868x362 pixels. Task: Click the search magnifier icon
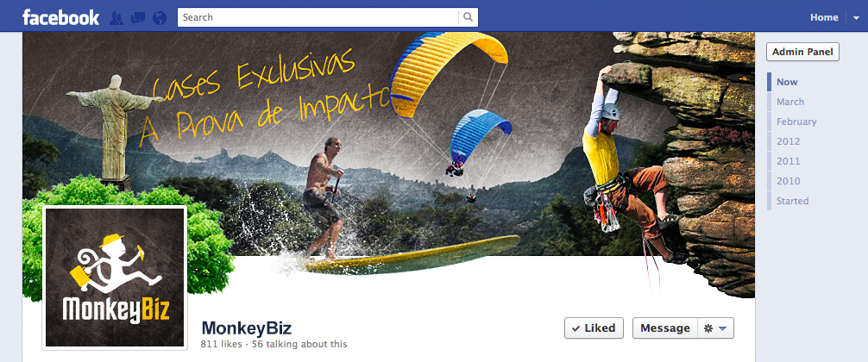click(469, 17)
